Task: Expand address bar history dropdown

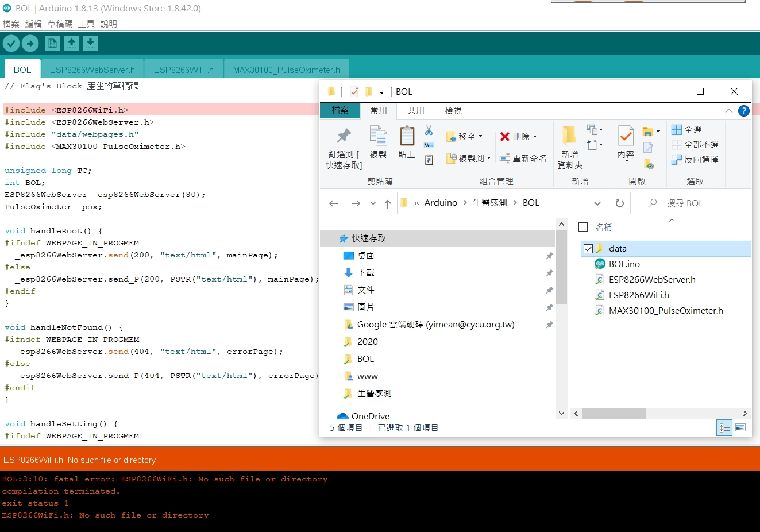Action: tap(597, 203)
